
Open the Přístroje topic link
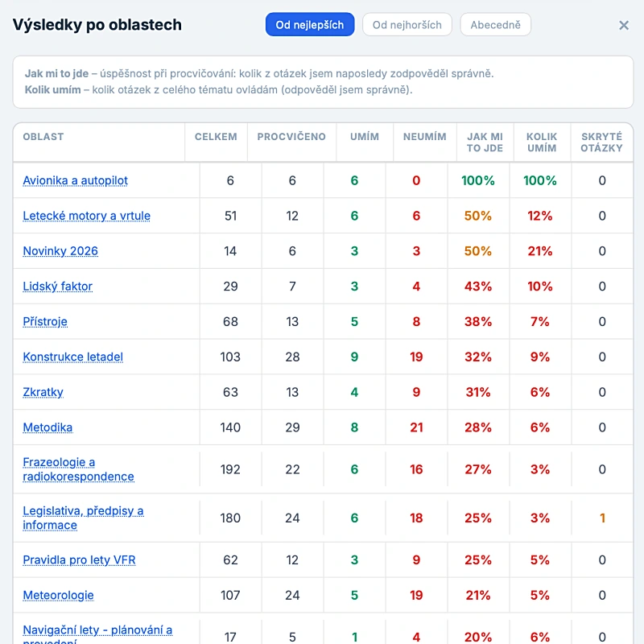(x=45, y=321)
